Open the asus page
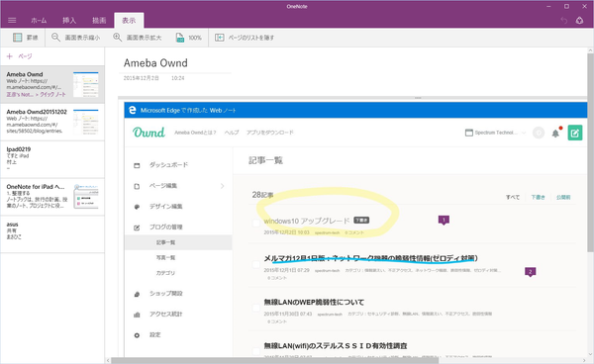594x364 pixels. 52,233
